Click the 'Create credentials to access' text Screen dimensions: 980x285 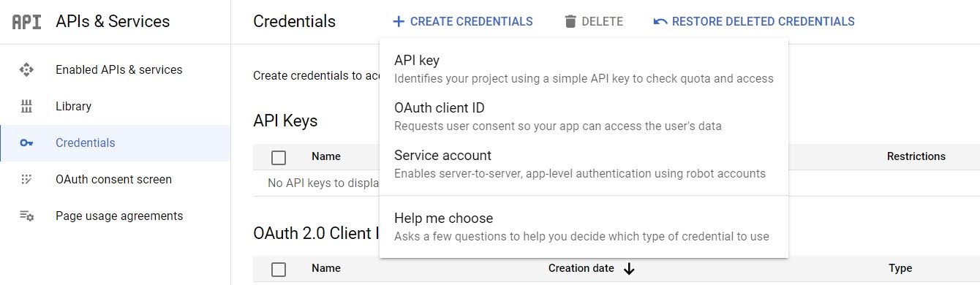pyautogui.click(x=316, y=75)
